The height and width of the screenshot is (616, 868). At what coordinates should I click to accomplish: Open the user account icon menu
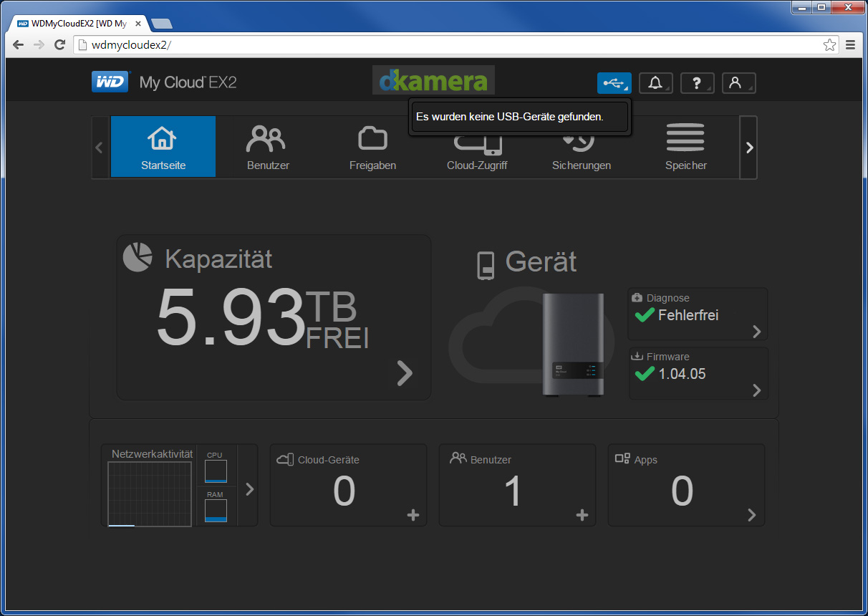tap(738, 83)
